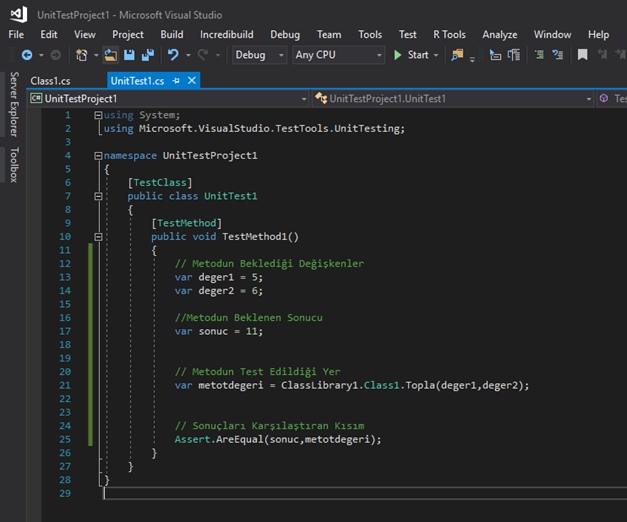Collapse the namespace UnitTestProject1 block

[97, 156]
